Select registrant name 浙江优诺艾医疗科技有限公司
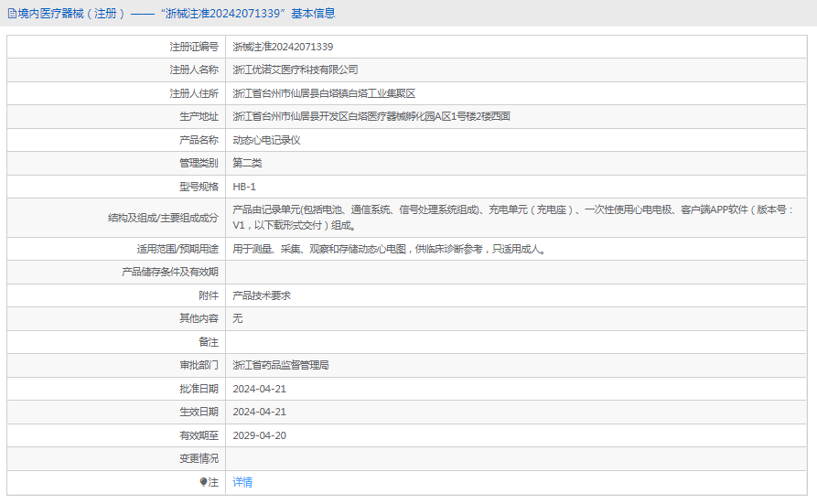 pyautogui.click(x=295, y=70)
